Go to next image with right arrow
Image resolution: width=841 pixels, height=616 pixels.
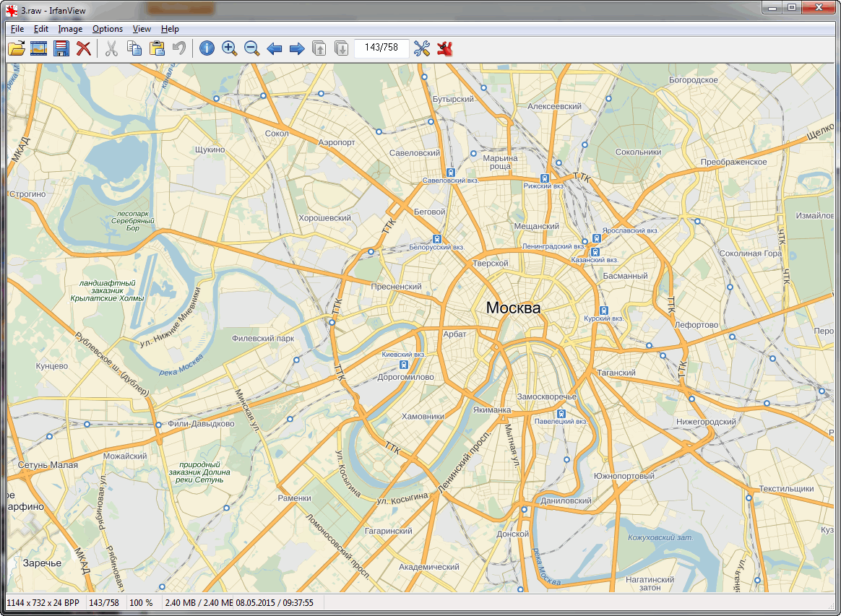297,48
